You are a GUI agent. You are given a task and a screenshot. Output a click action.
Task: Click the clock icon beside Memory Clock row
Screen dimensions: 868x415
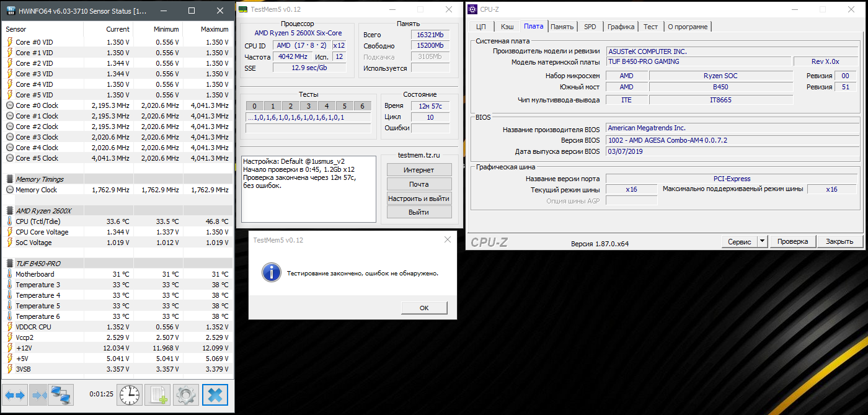(x=10, y=190)
